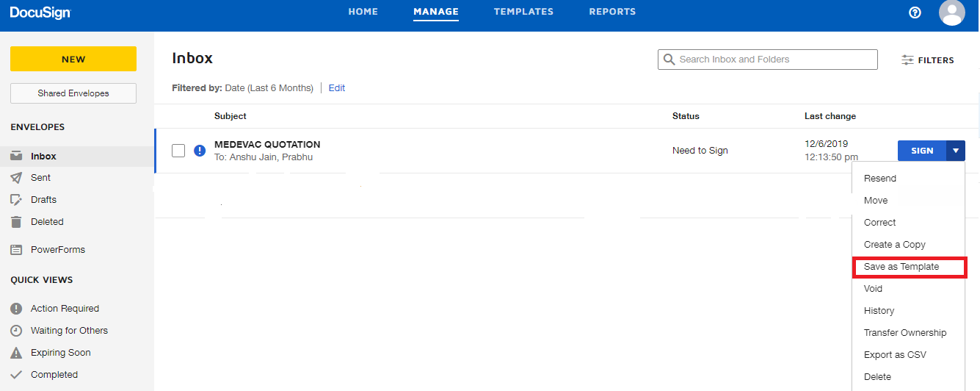Open the REPORTS tab

(612, 12)
